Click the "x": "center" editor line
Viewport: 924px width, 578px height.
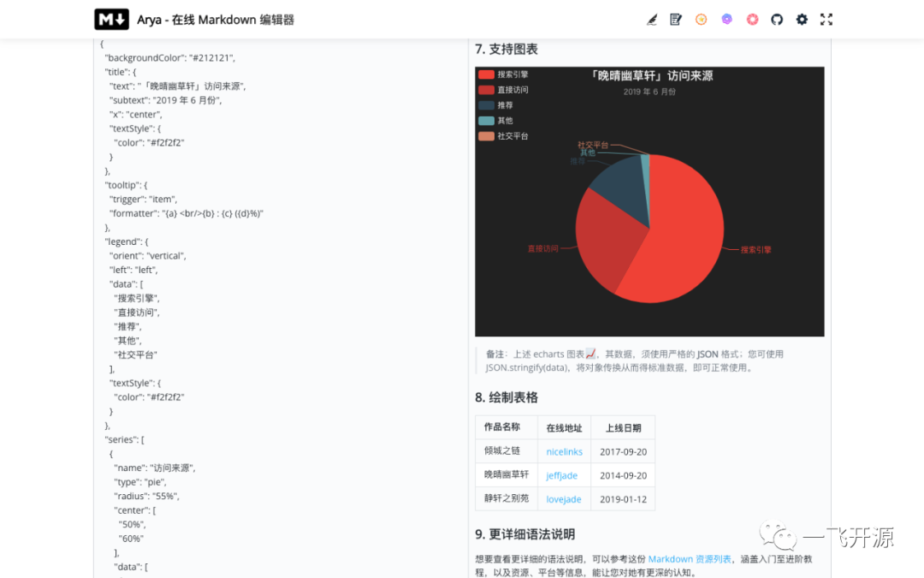tap(135, 115)
